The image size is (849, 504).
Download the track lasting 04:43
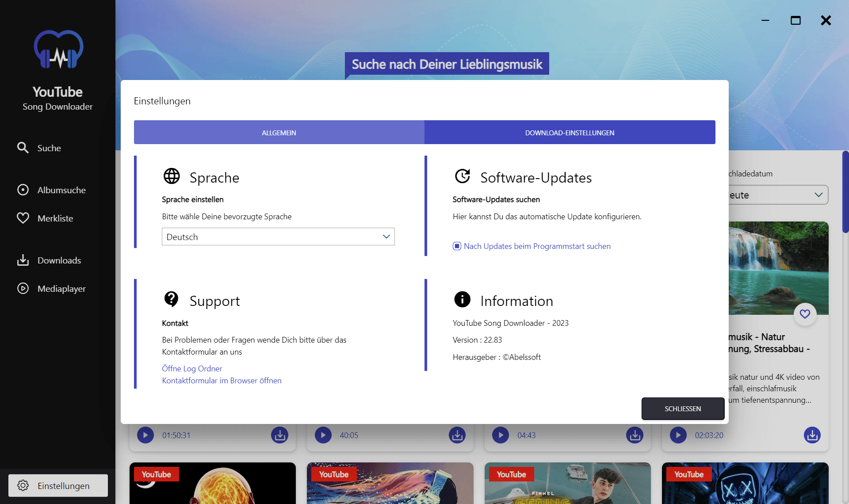point(635,435)
